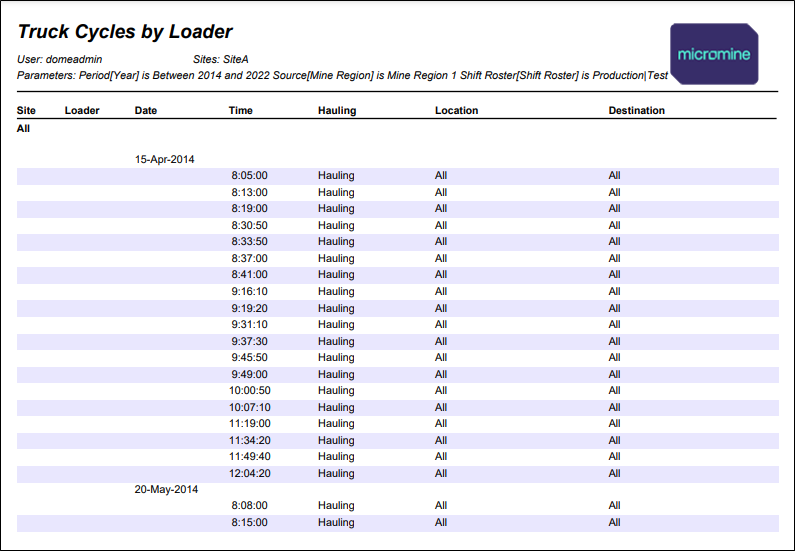
Task: Select the Truck Cycles by Loader title
Action: pos(125,31)
